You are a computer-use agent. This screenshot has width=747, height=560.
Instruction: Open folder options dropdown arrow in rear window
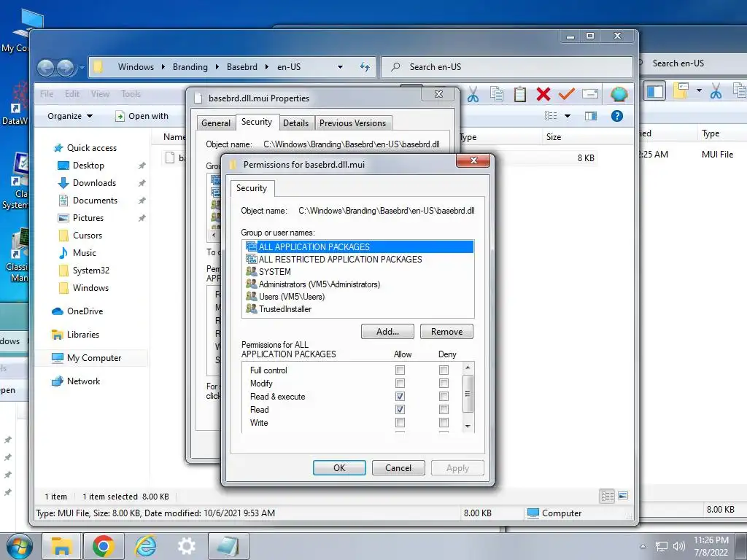[x=699, y=90]
